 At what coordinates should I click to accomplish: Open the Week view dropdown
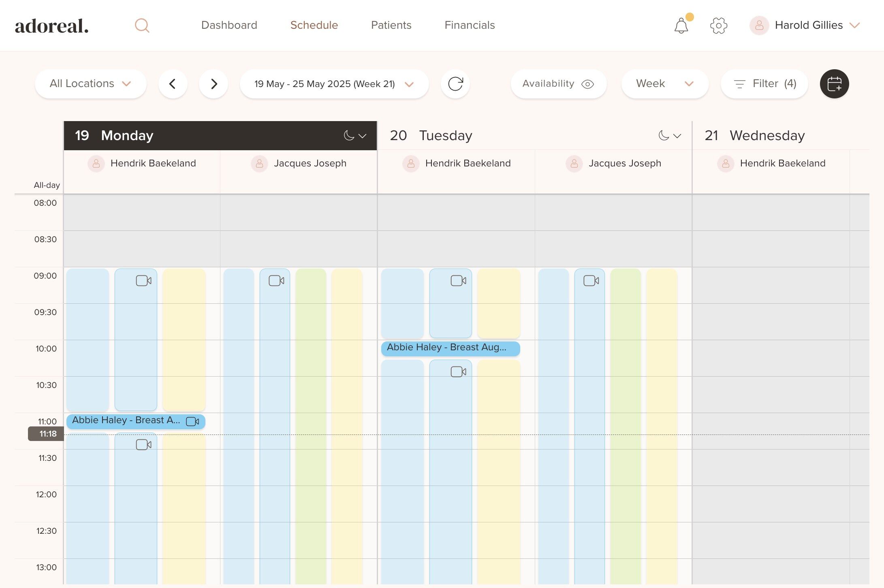pos(664,84)
